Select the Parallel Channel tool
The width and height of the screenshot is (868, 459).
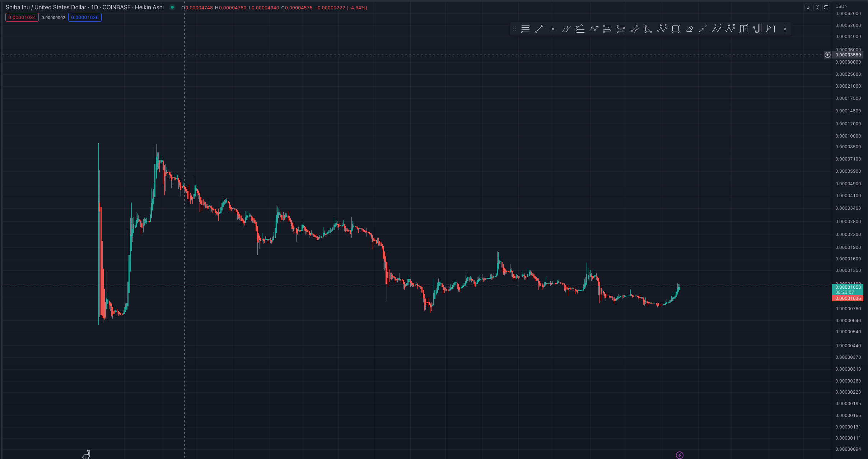click(x=634, y=29)
